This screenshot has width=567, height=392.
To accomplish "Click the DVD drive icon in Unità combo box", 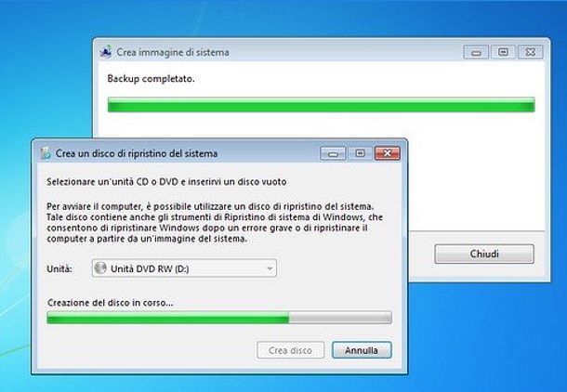I will pos(100,268).
